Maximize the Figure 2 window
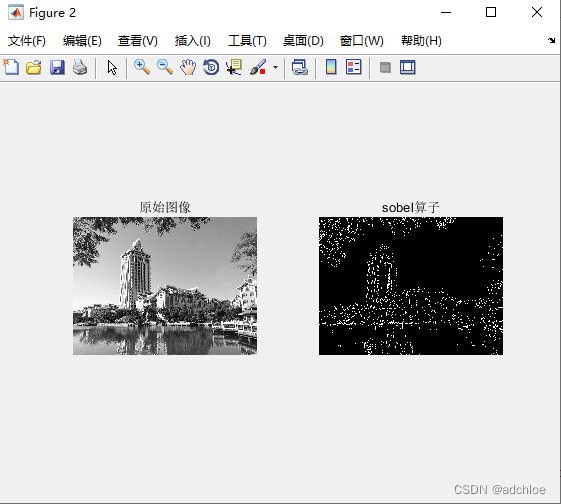 [491, 13]
